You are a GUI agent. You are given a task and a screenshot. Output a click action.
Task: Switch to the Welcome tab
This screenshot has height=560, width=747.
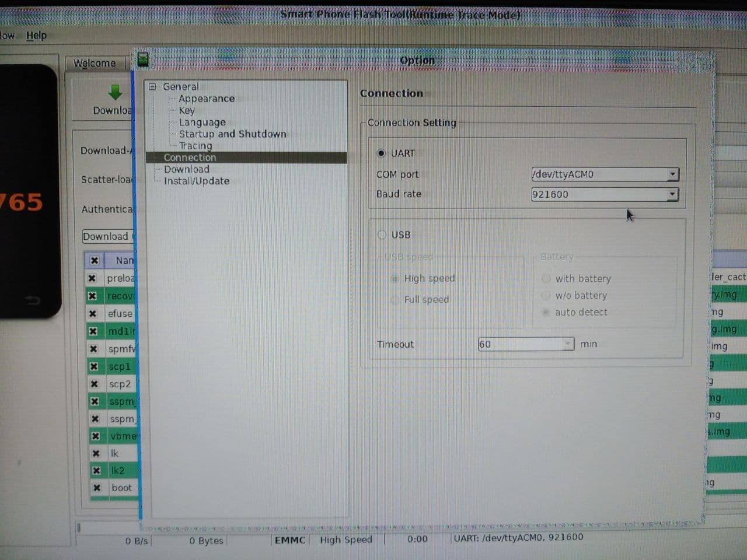point(95,63)
